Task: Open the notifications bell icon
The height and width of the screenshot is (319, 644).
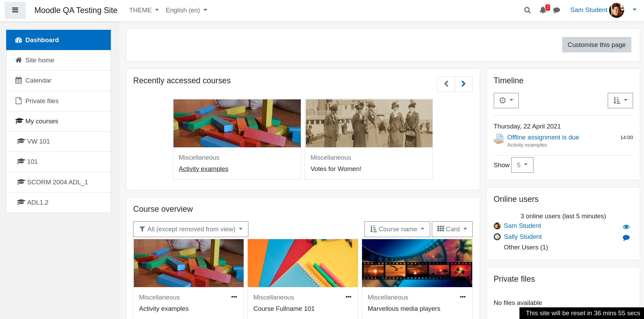Action: 543,10
